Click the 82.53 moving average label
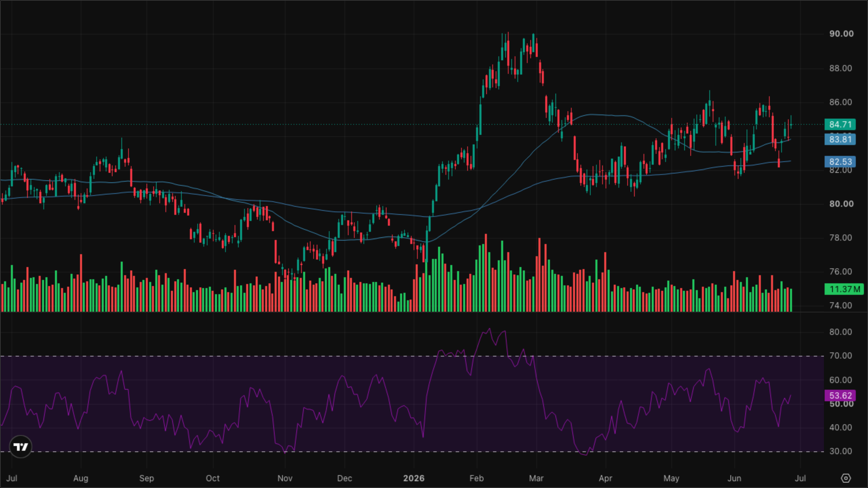The width and height of the screenshot is (868, 488). pos(840,162)
